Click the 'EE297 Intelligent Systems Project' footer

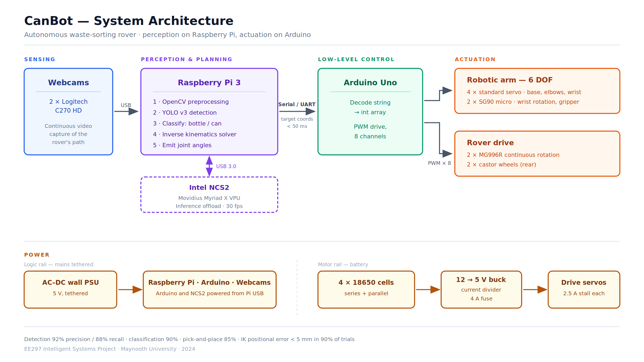click(x=110, y=349)
